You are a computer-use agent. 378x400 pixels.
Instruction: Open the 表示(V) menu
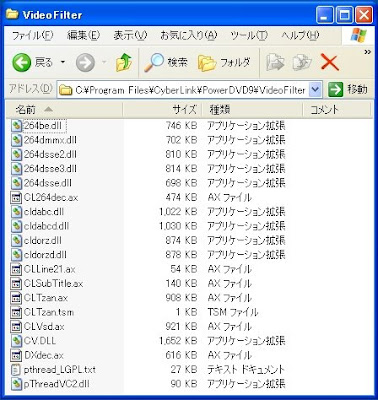130,35
